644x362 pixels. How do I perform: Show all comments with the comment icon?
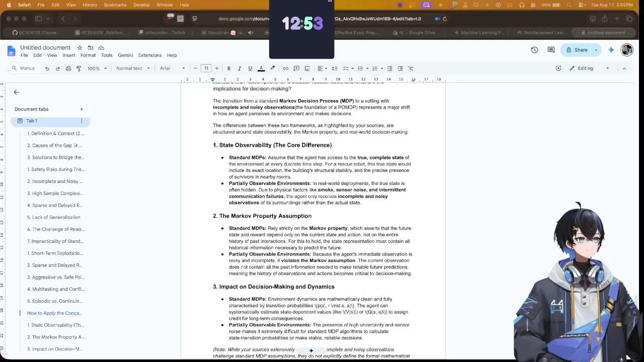tap(551, 50)
